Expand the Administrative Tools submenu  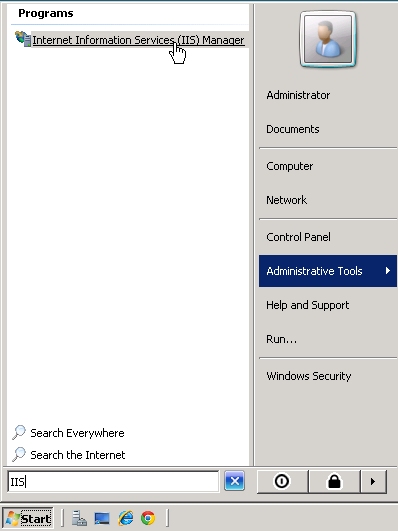pyautogui.click(x=328, y=271)
